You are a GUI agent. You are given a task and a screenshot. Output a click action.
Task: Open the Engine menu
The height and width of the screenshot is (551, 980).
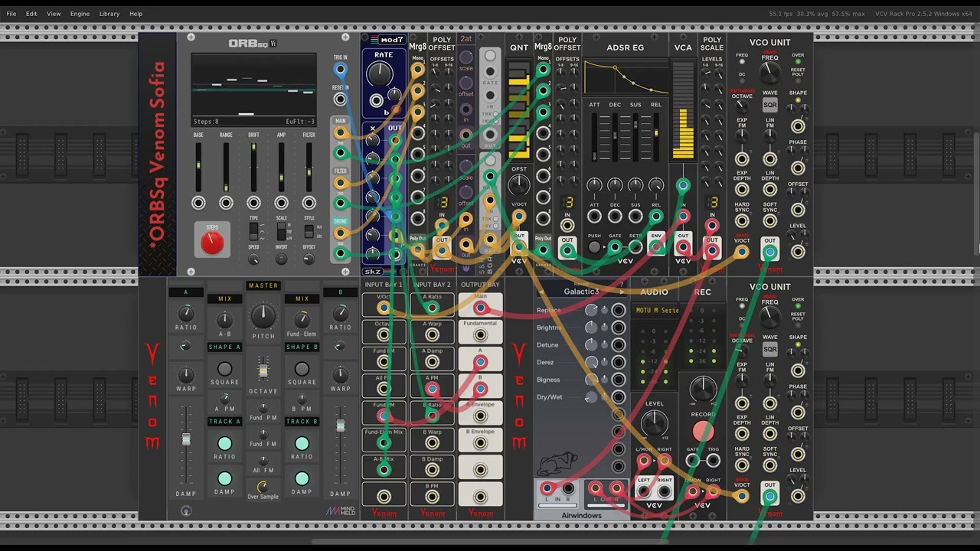tap(80, 14)
